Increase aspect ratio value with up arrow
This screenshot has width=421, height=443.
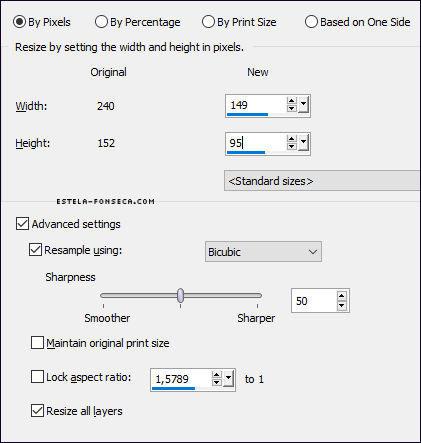[x=217, y=375]
